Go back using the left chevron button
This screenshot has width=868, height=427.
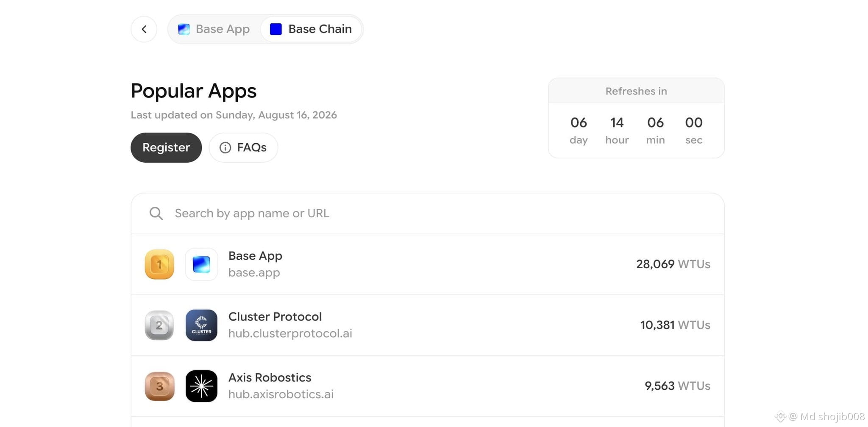[144, 29]
